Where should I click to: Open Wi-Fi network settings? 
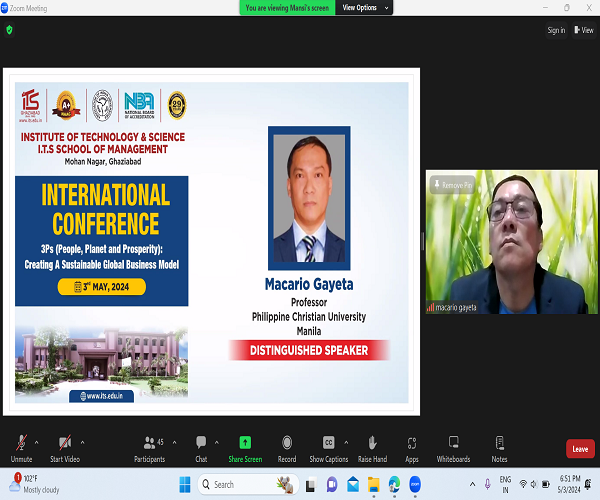pos(523,484)
